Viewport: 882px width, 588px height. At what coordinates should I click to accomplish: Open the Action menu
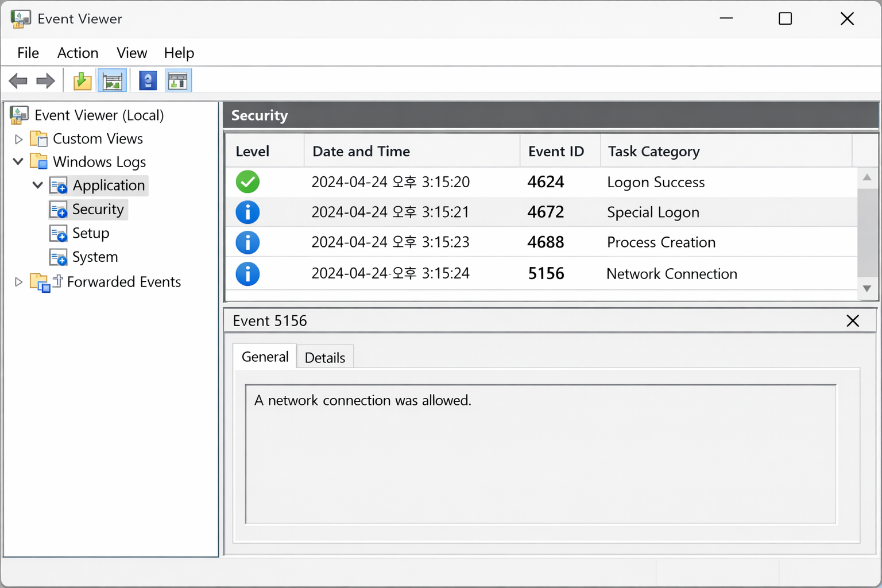(x=78, y=53)
